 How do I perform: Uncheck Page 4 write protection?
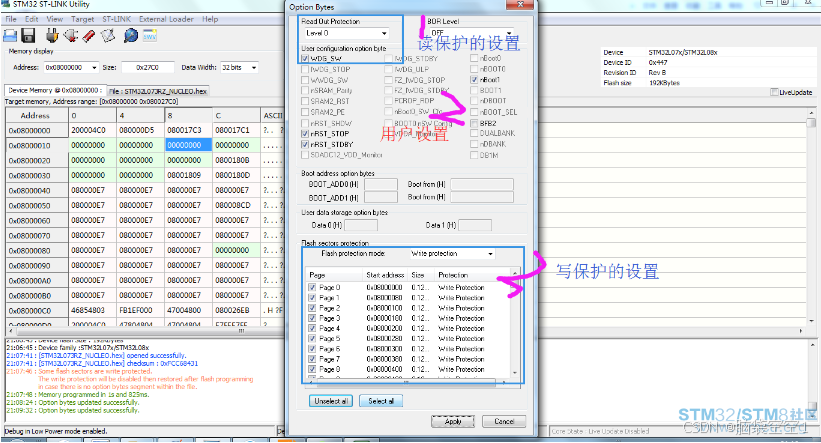point(312,328)
